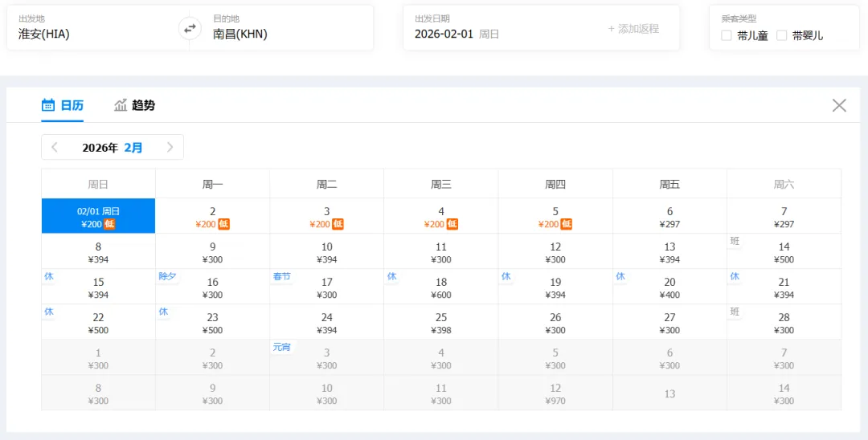Pick February 5 low fare ¥200
Image resolution: width=868 pixels, height=440 pixels.
[555, 215]
